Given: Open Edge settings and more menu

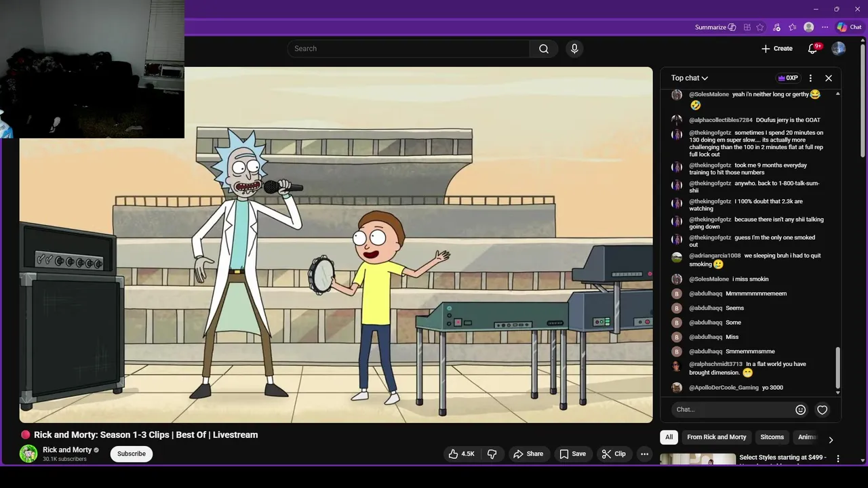Looking at the screenshot, I should (825, 27).
